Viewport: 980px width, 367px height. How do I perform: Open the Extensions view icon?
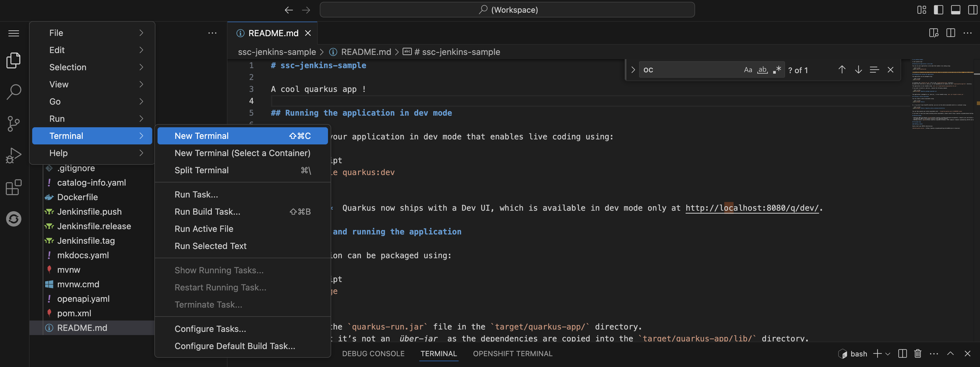[x=14, y=187]
